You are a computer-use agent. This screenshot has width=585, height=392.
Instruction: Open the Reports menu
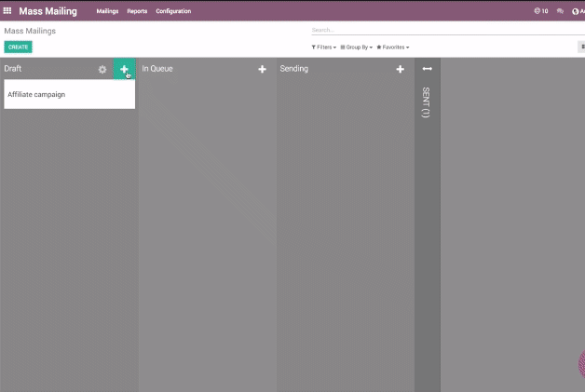tap(137, 11)
